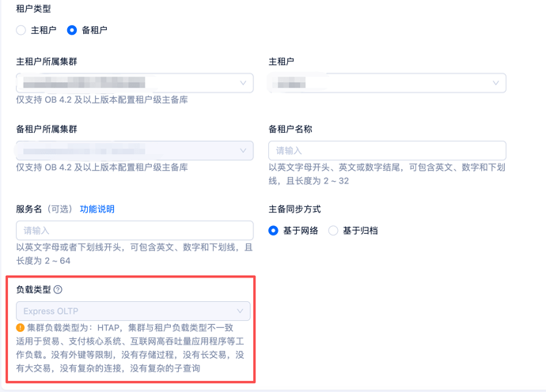Click the 服务名 input field
Screen dimensions: 546x392
click(135, 230)
